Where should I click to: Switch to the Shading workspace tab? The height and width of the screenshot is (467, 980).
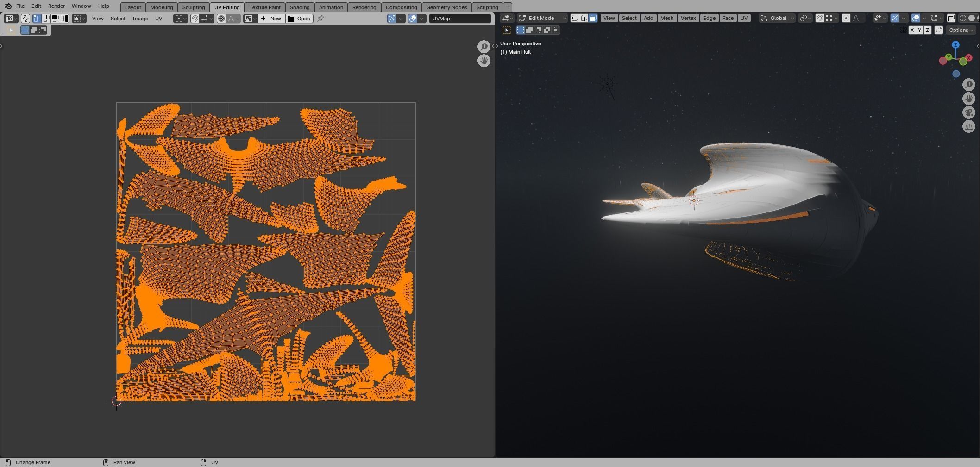(300, 7)
